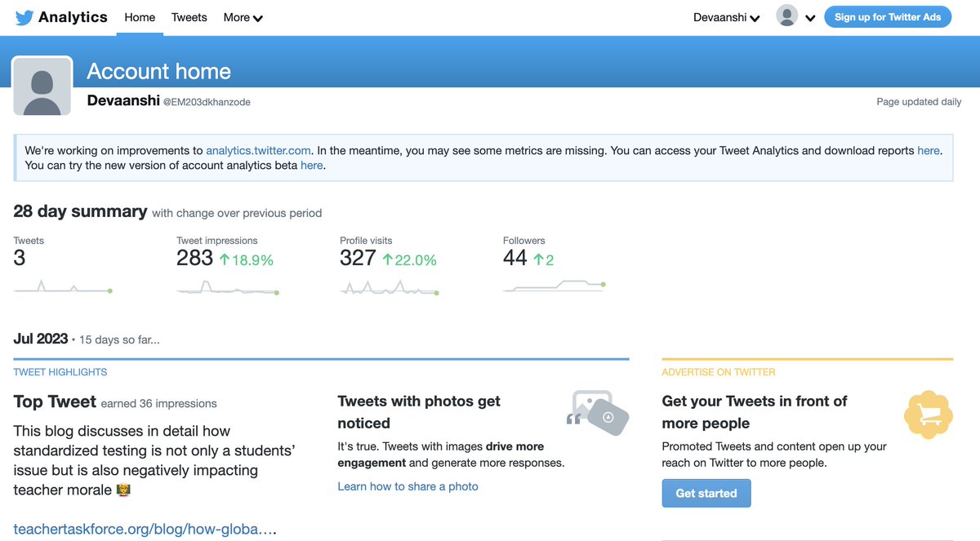
Task: Click 'Tweets with photos get noticed' heading
Action: (x=419, y=412)
